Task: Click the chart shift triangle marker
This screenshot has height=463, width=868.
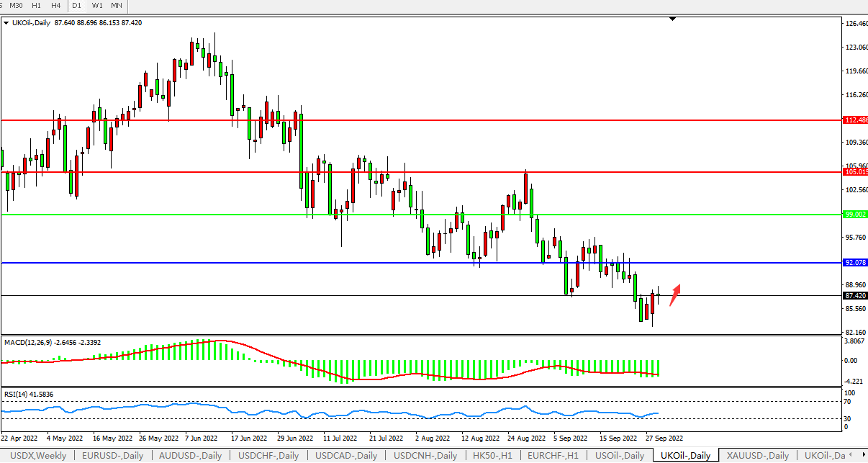Action: (672, 19)
